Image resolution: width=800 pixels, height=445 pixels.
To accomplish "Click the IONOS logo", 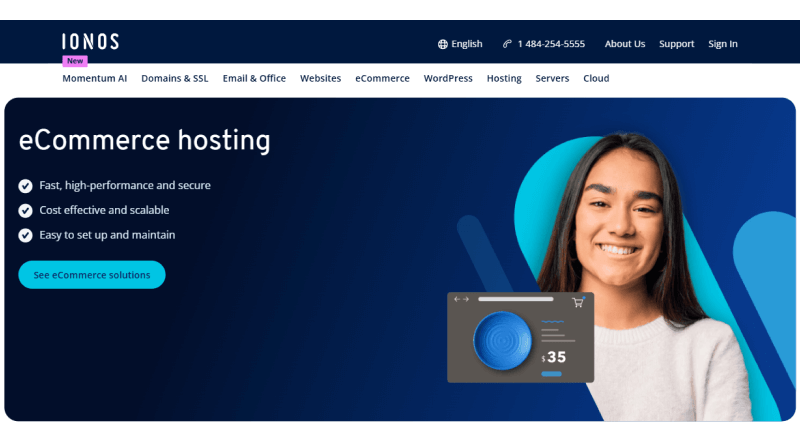I will [x=90, y=42].
